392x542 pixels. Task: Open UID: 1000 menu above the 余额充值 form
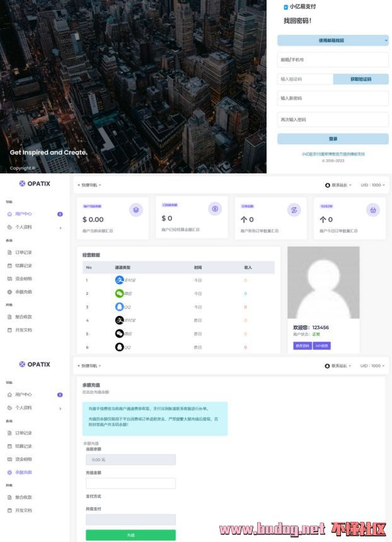(x=373, y=366)
